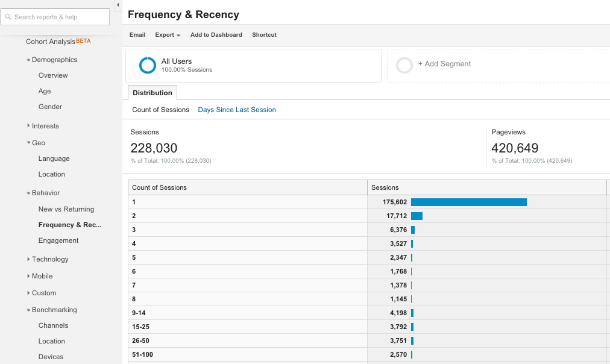Click Add to Dashboard

[216, 34]
